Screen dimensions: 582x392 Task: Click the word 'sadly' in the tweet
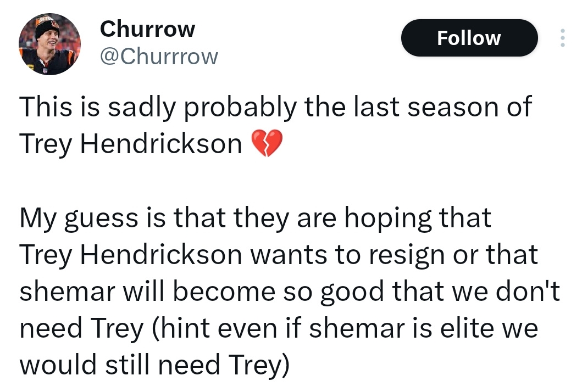point(141,108)
